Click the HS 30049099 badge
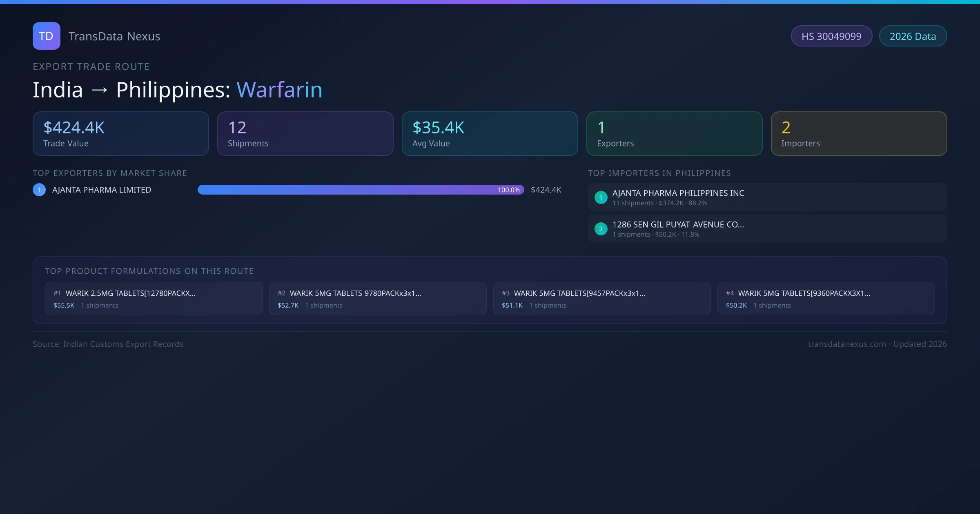980x514 pixels. pyautogui.click(x=831, y=36)
